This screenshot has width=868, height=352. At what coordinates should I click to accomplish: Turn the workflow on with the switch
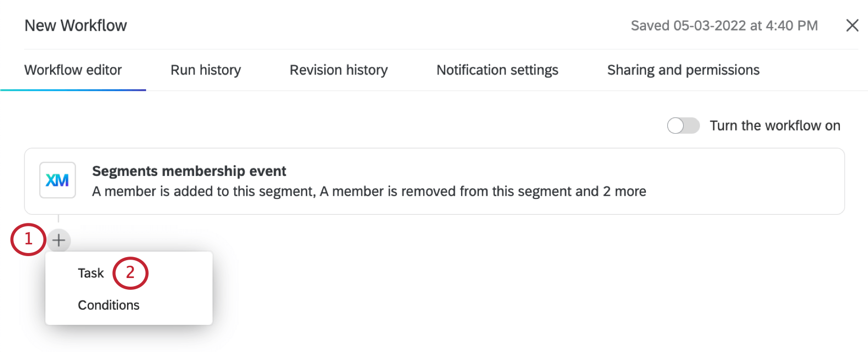click(683, 125)
